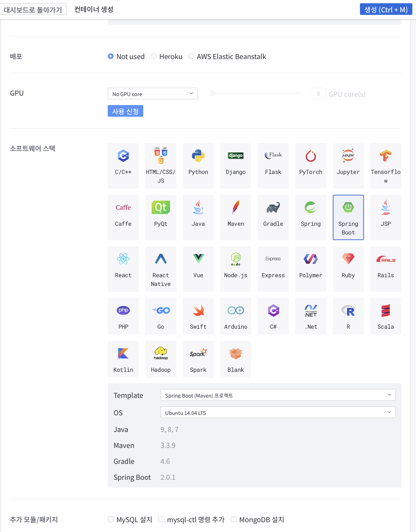Select the Arduino stack tile
The height and width of the screenshot is (532, 416).
tap(236, 316)
